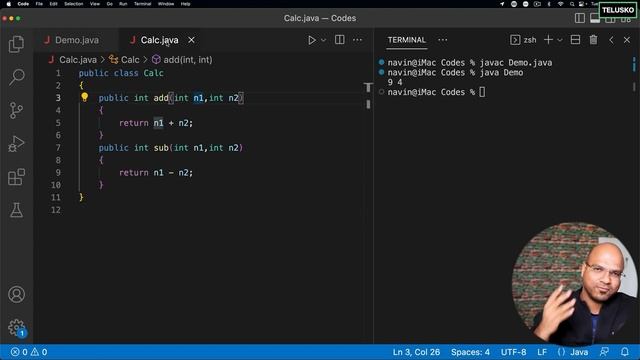The width and height of the screenshot is (640, 360).
Task: Open the Accounts menu icon
Action: pos(16,294)
